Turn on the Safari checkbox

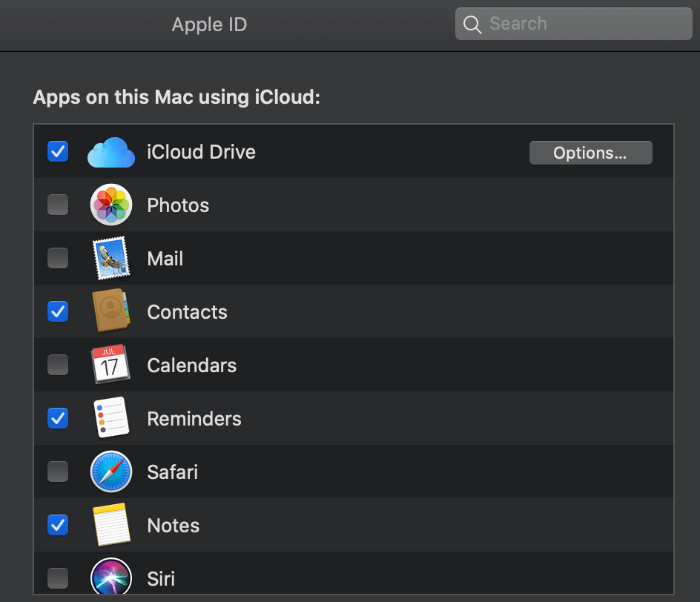(x=58, y=472)
